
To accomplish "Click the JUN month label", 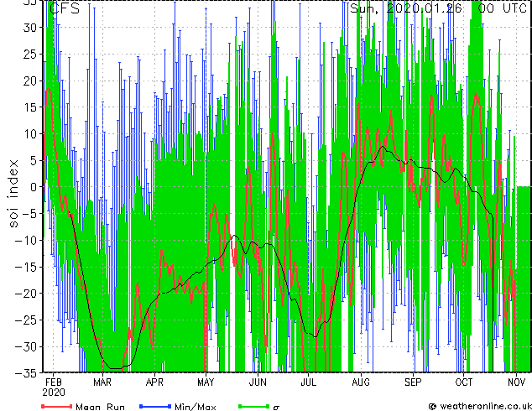I will (258, 382).
